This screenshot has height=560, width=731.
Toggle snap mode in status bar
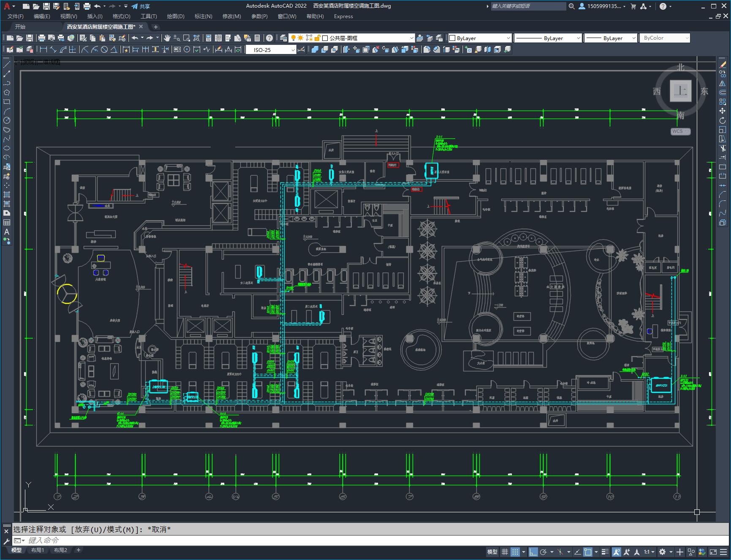[x=515, y=552]
